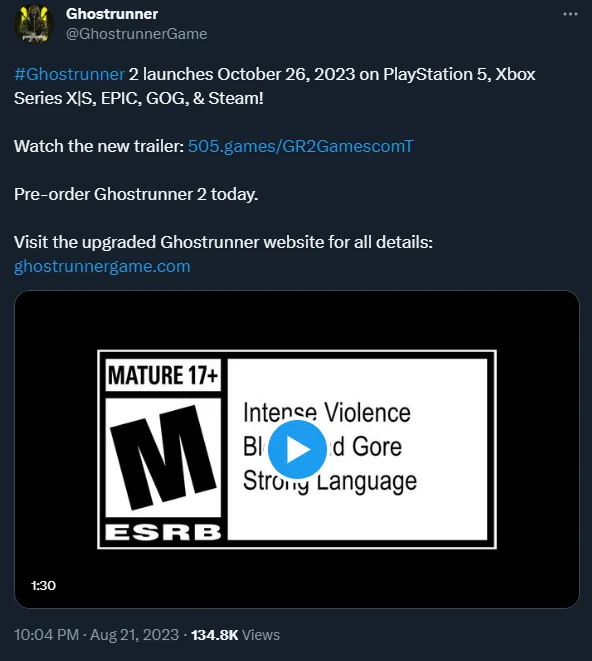Play the trailer with the blue play button
Viewport: 592px width, 661px height.
point(297,449)
